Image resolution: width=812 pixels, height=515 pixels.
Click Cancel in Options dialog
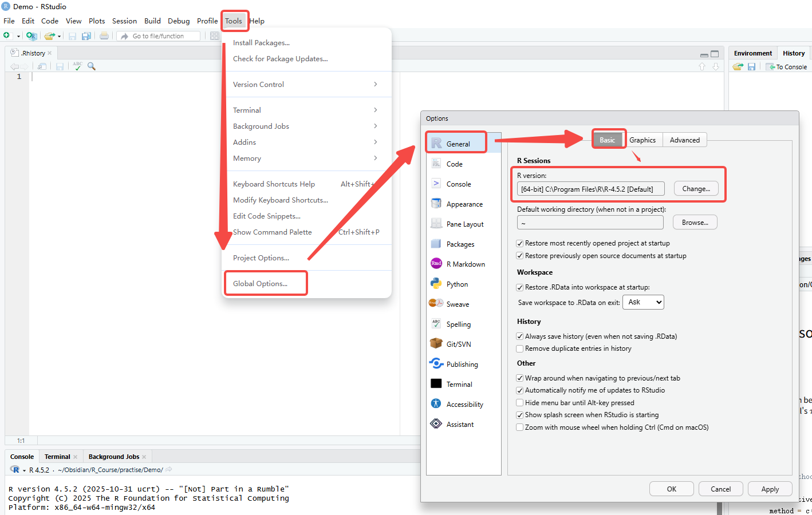tap(721, 489)
